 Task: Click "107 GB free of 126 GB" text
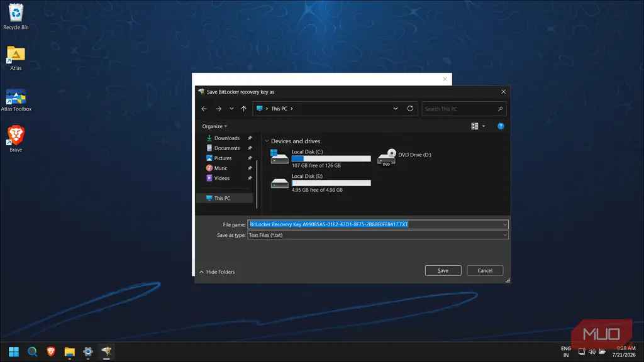[x=316, y=166]
